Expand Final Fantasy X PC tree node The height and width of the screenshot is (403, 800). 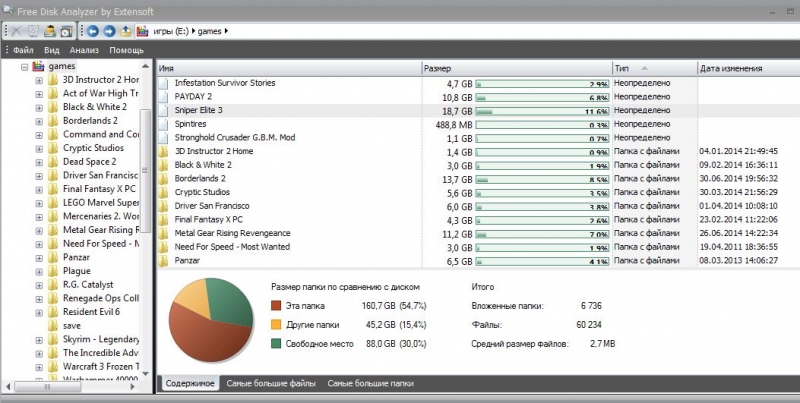click(x=39, y=190)
